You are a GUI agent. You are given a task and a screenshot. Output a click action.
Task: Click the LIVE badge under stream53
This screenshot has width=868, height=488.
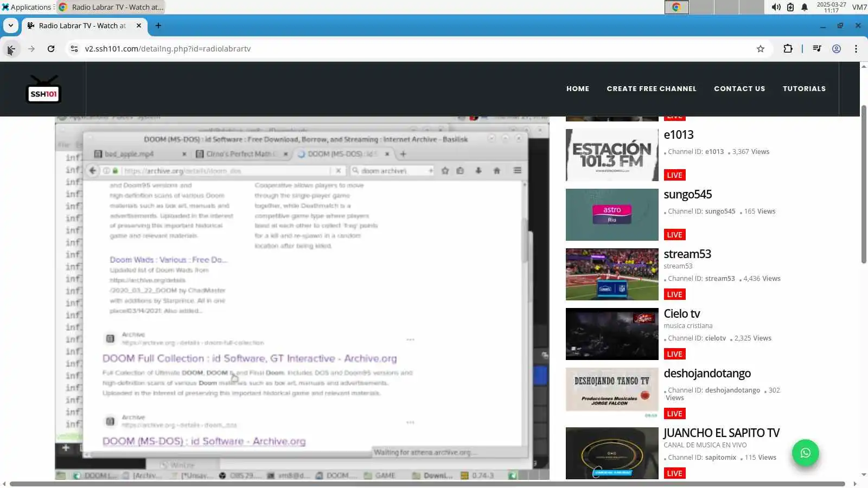pos(675,294)
